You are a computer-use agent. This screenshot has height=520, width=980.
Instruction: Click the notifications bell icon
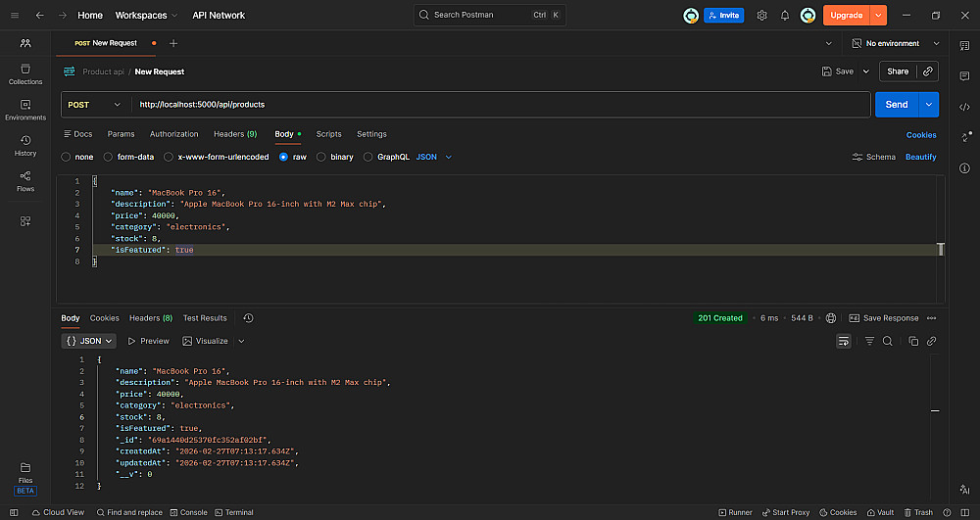(785, 16)
